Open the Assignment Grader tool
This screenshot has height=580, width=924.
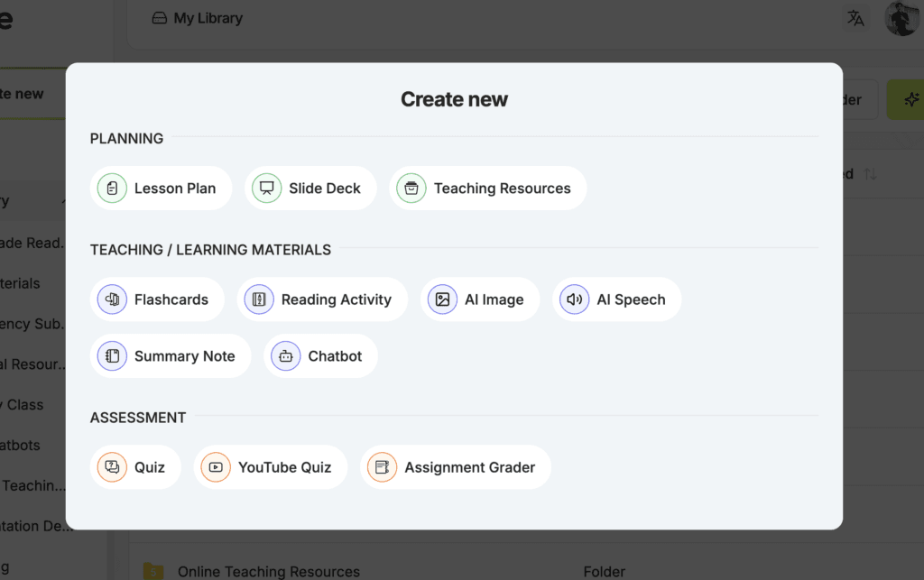click(456, 467)
